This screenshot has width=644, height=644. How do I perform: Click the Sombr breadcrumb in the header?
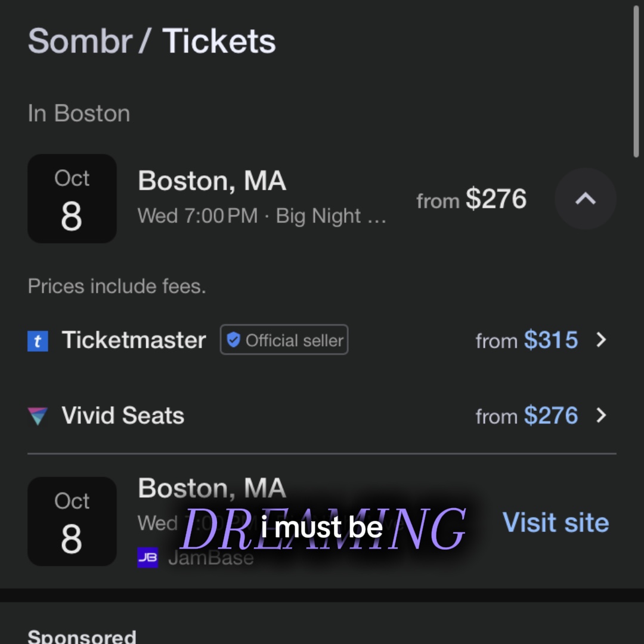80,41
